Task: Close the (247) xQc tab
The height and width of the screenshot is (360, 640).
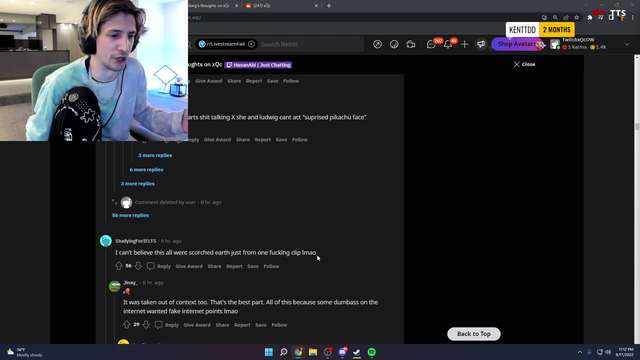Action: pos(316,6)
